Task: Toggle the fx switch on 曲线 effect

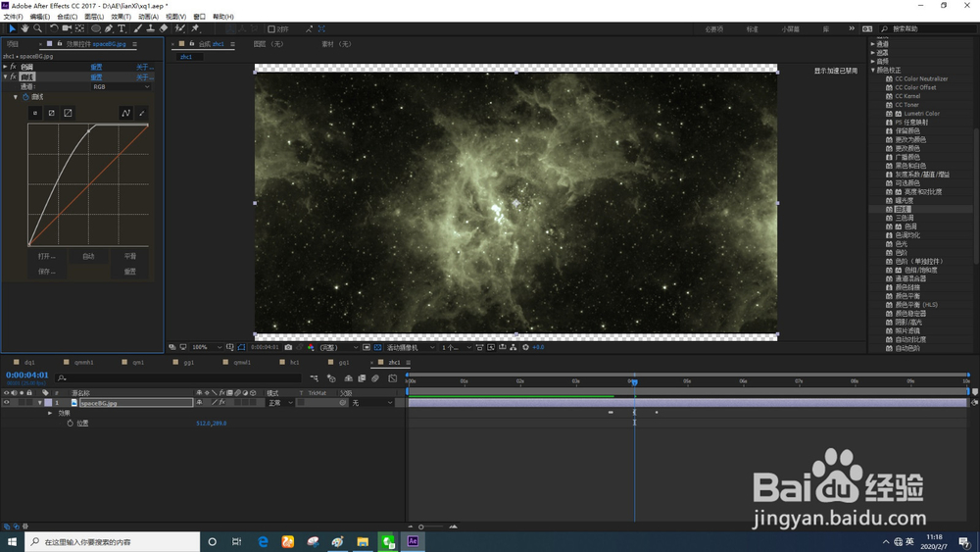Action: 13,76
